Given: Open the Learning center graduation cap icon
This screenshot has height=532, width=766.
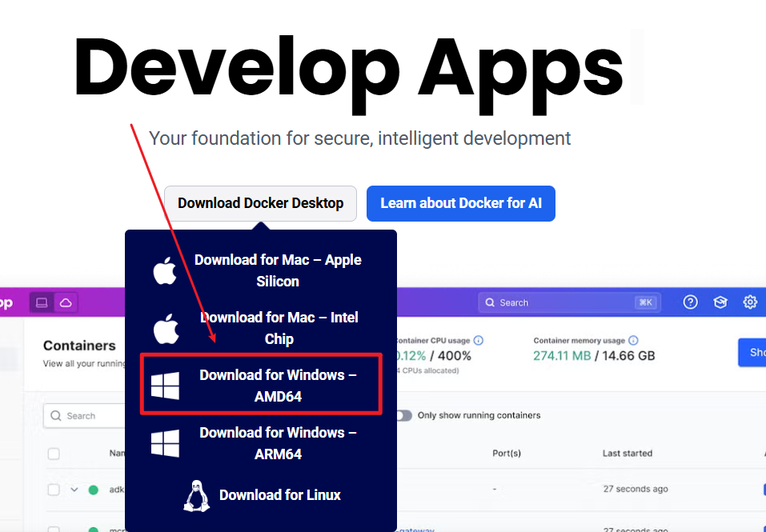Looking at the screenshot, I should 720,302.
